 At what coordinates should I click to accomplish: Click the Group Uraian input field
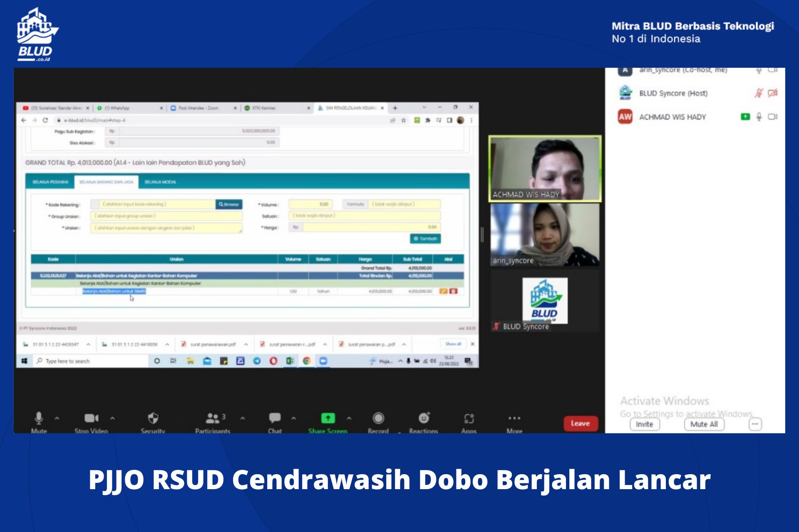pos(166,216)
